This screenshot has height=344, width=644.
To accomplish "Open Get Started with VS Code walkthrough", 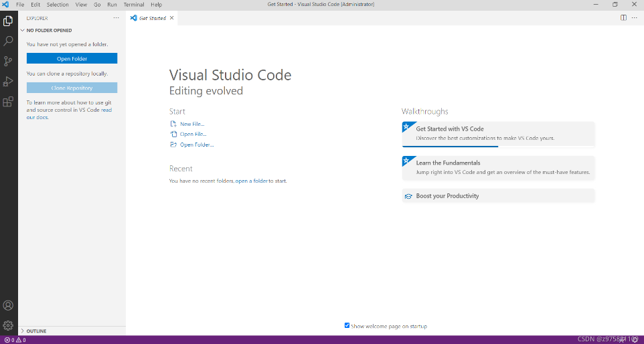I will (x=498, y=133).
